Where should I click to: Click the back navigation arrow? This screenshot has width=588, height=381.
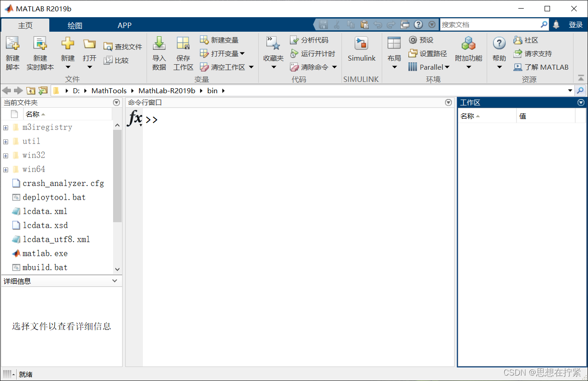(x=6, y=90)
